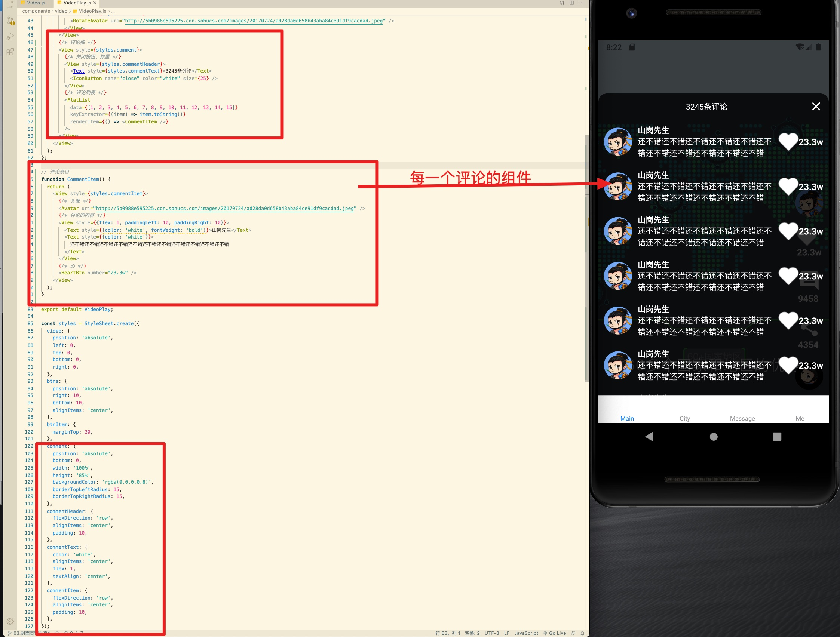The image size is (840, 637).
Task: Open the breadcrumb ellipsis symbol picker
Action: pos(113,11)
